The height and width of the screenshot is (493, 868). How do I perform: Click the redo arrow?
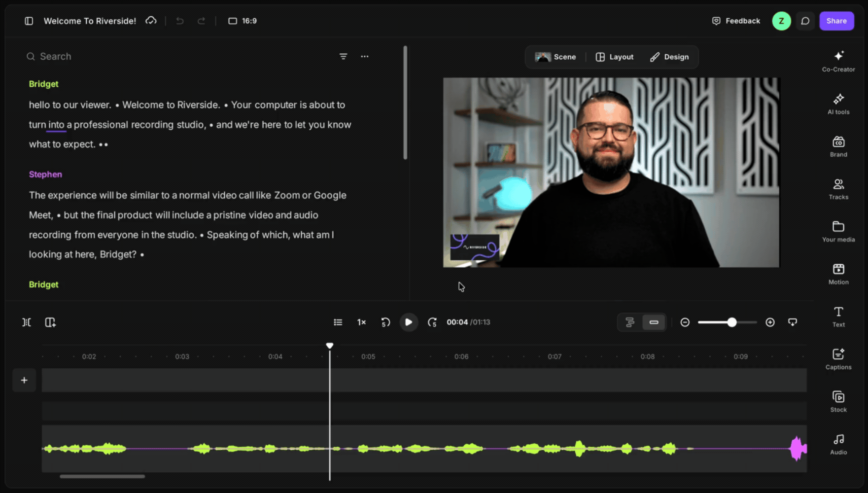tap(201, 21)
